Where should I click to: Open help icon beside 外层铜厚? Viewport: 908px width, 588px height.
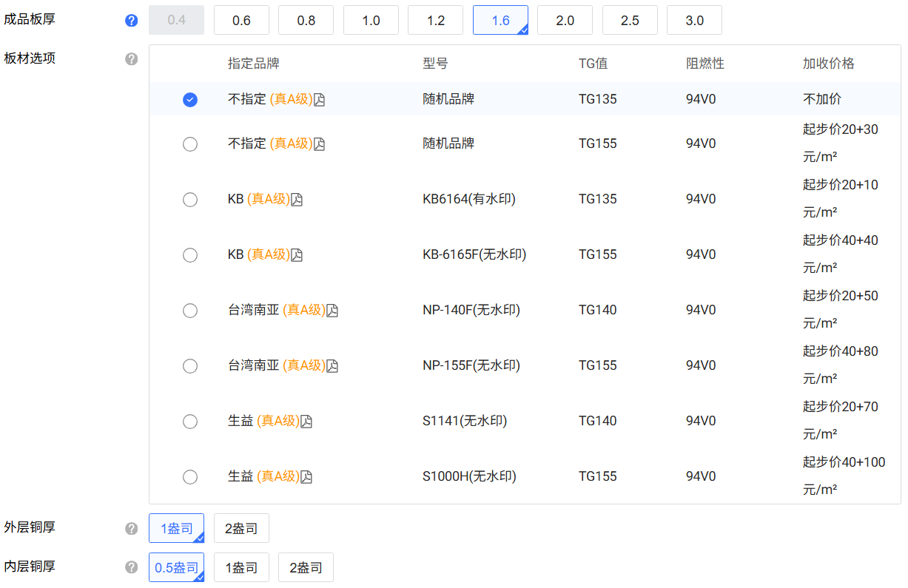tap(131, 528)
